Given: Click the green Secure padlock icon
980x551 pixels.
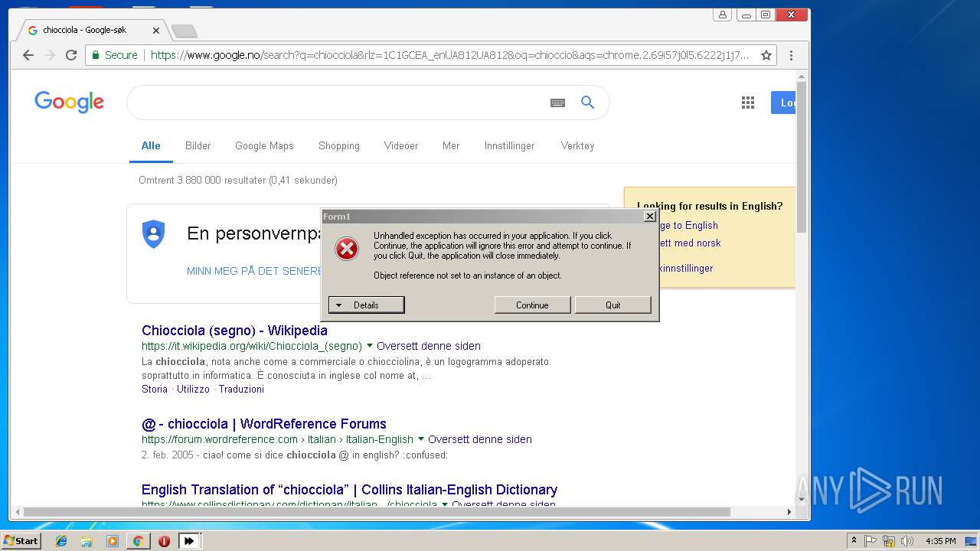Looking at the screenshot, I should [96, 55].
